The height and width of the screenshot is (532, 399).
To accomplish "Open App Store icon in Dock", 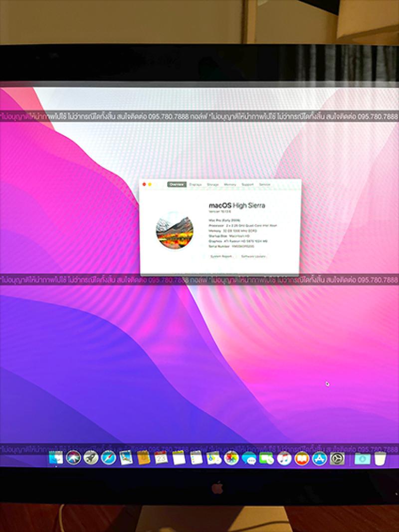I will coord(320,459).
